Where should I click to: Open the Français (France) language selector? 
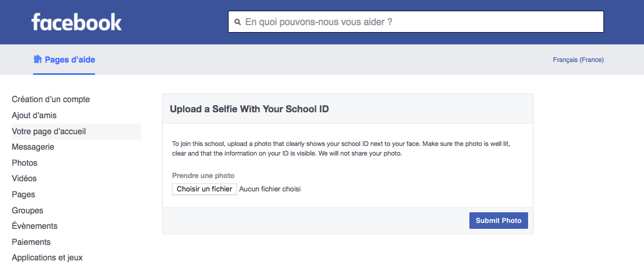coord(578,60)
